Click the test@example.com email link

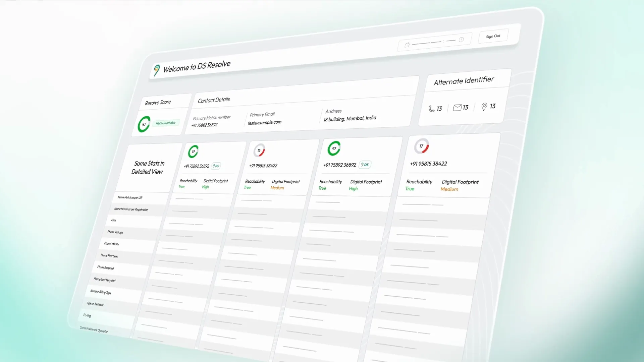[x=264, y=122]
